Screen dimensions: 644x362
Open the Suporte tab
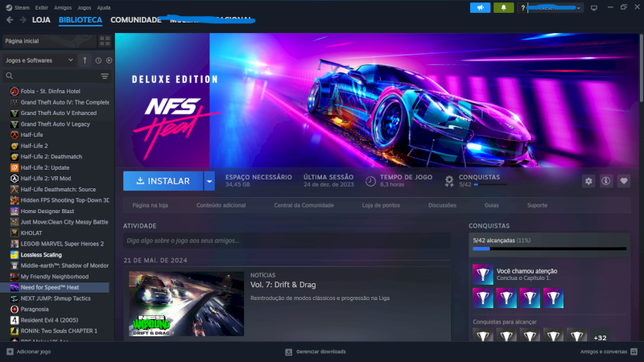tap(537, 205)
